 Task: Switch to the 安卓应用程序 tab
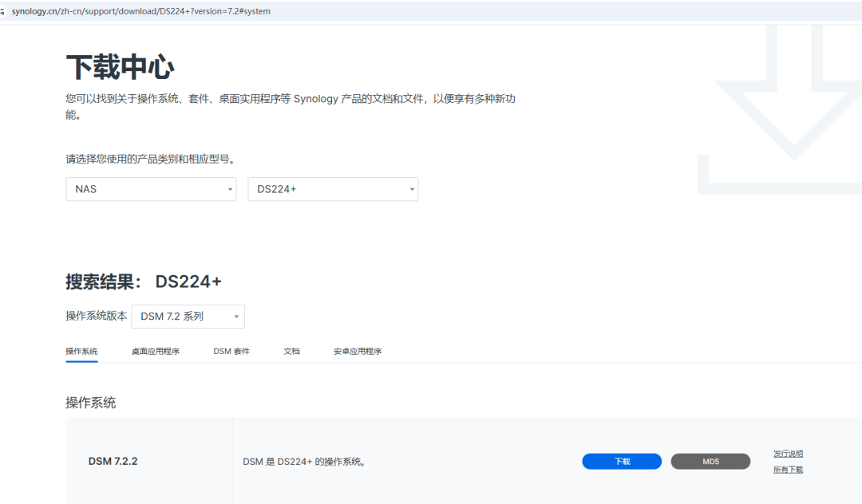[358, 351]
